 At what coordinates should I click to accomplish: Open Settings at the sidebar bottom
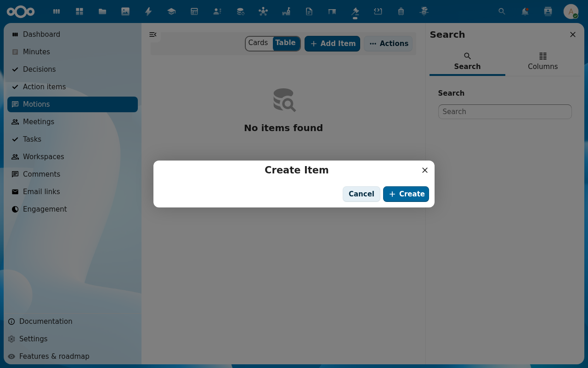pos(73,339)
